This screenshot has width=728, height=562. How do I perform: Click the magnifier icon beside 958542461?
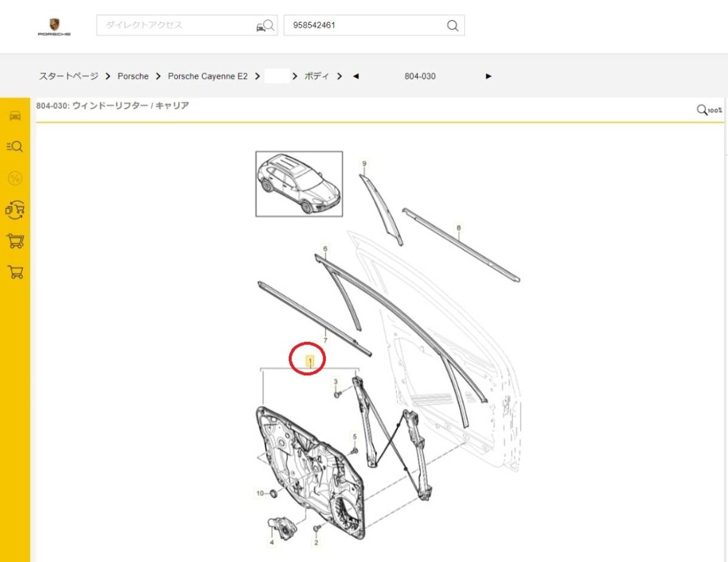[x=453, y=25]
